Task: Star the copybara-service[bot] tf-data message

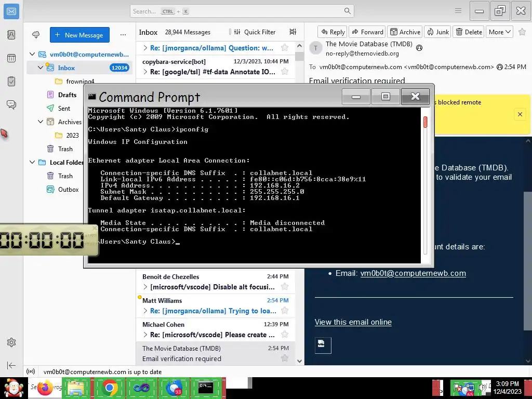Action: click(x=285, y=71)
